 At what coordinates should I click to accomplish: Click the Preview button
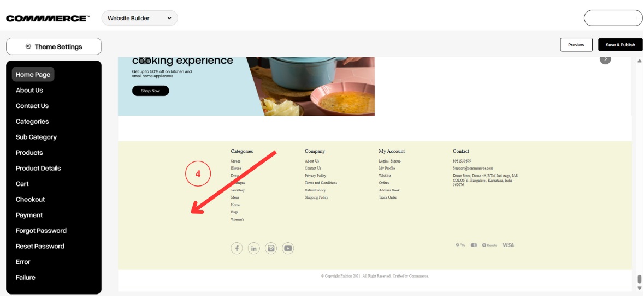[x=576, y=45]
